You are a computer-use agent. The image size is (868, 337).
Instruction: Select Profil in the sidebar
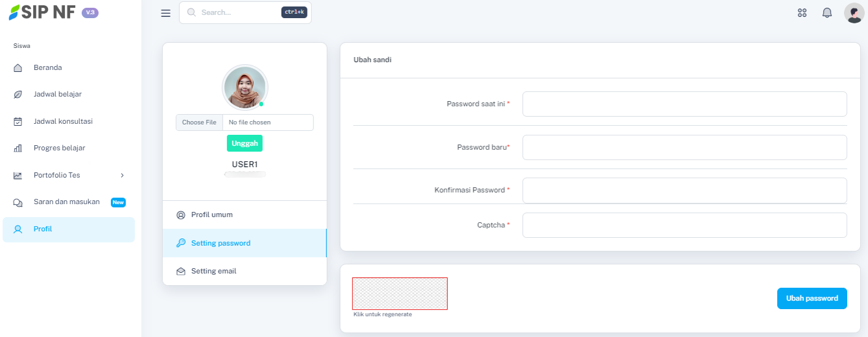43,229
